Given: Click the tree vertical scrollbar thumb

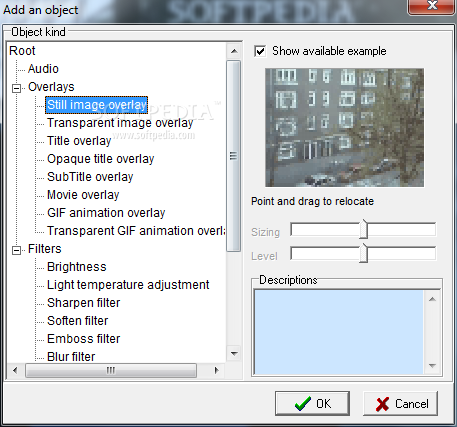Looking at the screenshot, I should tap(234, 156).
